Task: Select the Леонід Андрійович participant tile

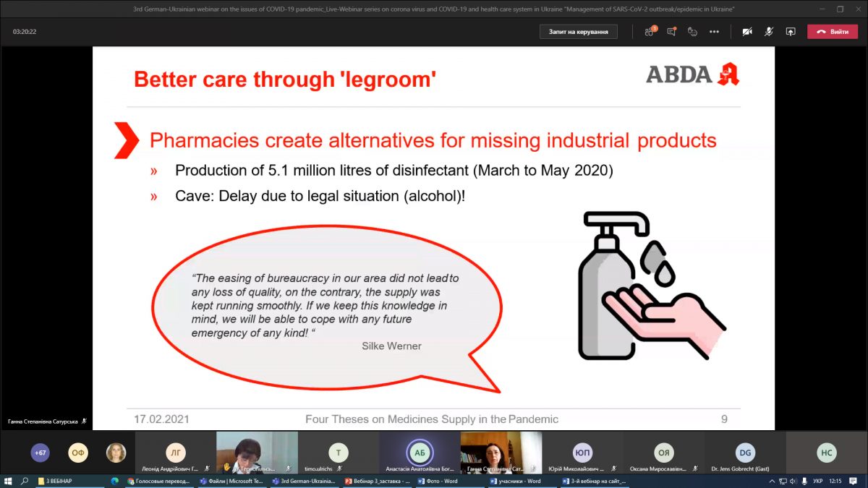Action: click(x=176, y=453)
